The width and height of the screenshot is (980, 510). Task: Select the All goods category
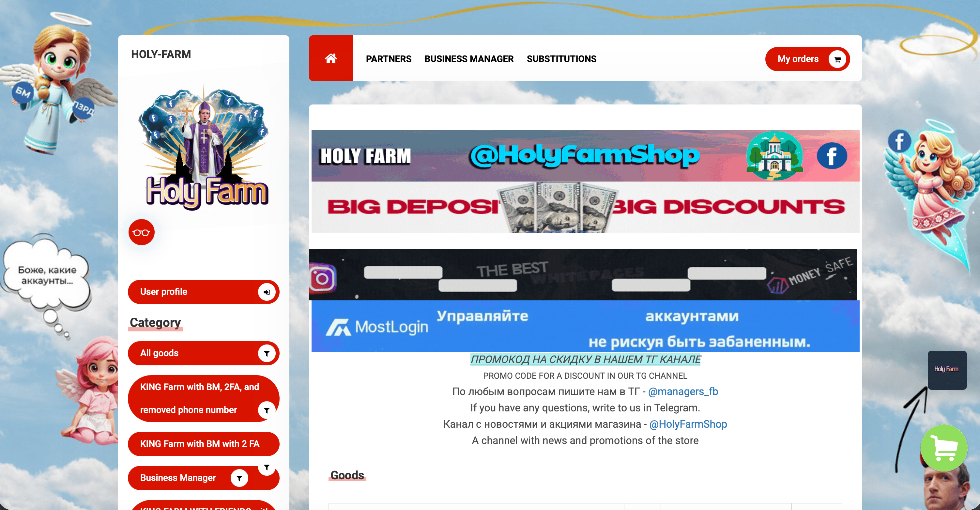[x=204, y=354]
